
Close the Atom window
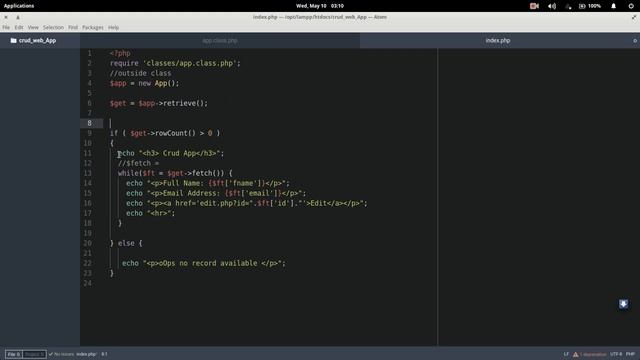(x=6, y=17)
